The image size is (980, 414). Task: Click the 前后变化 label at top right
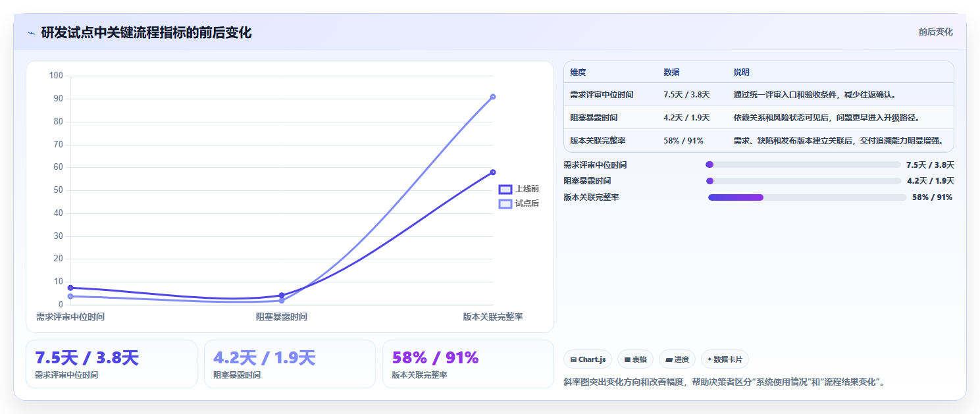pos(935,32)
